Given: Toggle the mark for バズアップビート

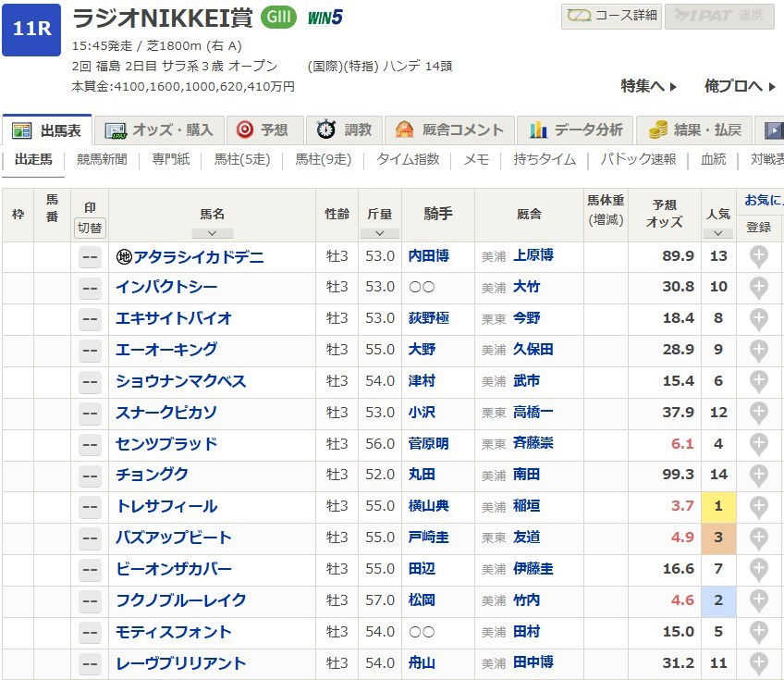Looking at the screenshot, I should tap(90, 539).
